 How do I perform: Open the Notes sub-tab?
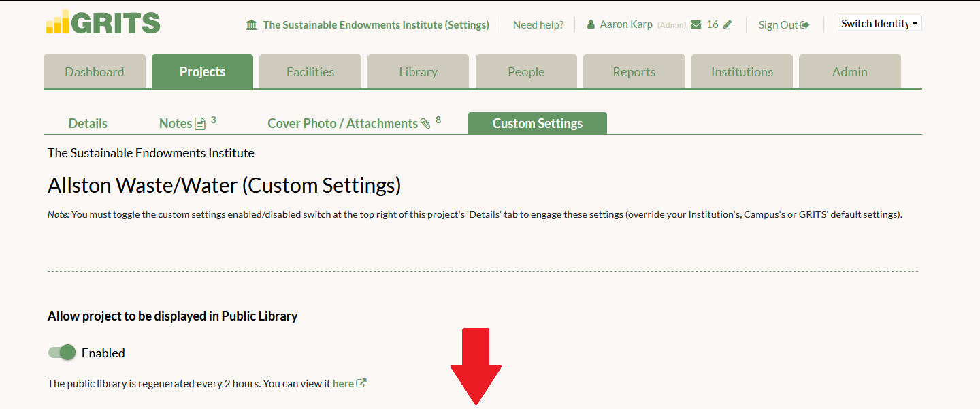click(176, 123)
